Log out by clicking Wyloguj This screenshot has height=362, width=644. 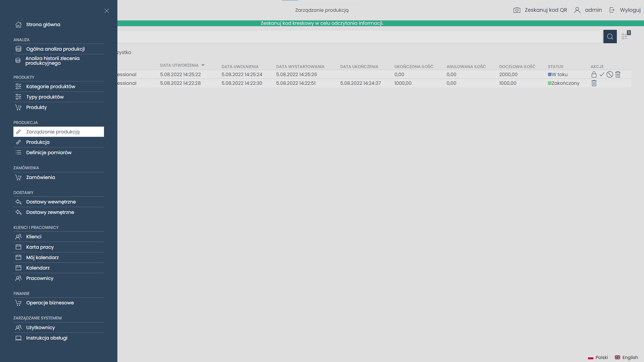(x=630, y=10)
